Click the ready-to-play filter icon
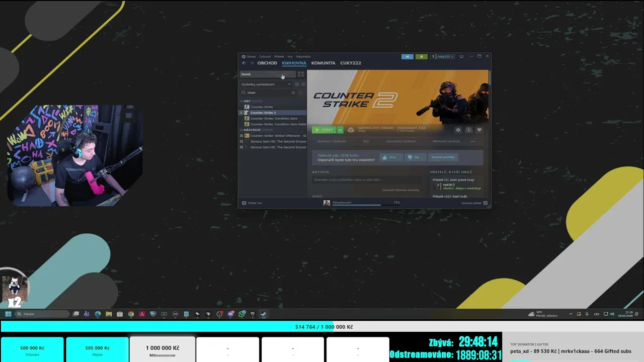The image size is (644, 362). coord(303,84)
